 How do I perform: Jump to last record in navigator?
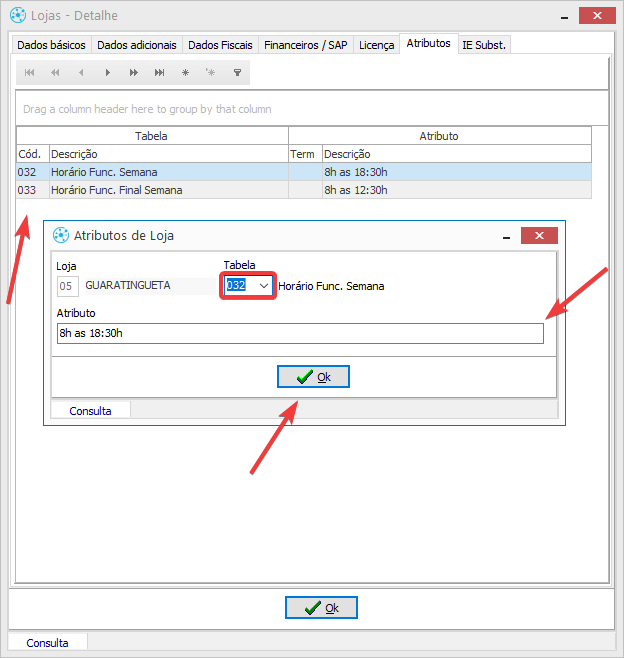coord(159,73)
